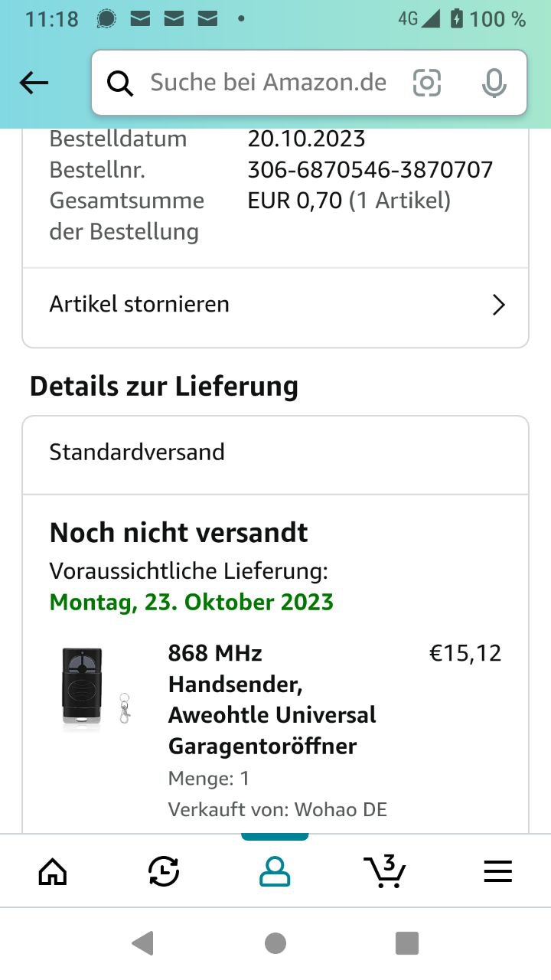Screen dimensions: 551x980
Task: Open the buy-again history icon
Action: pos(164,871)
